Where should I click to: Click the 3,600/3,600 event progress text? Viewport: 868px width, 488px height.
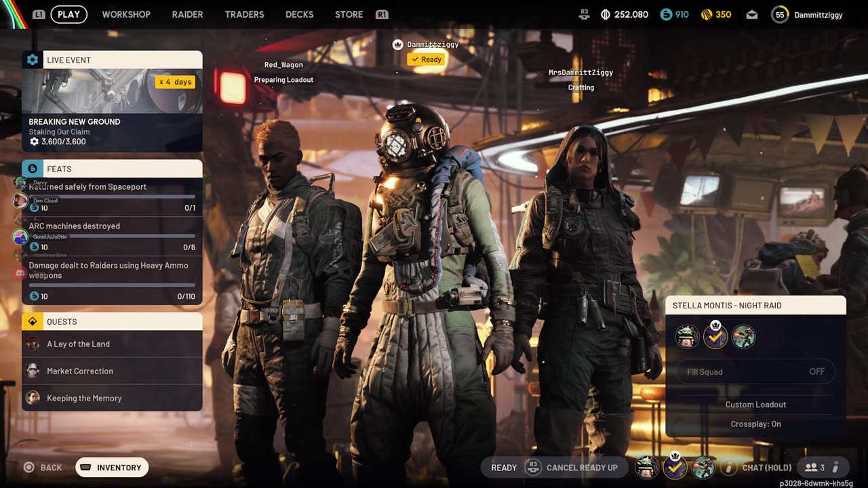click(63, 142)
